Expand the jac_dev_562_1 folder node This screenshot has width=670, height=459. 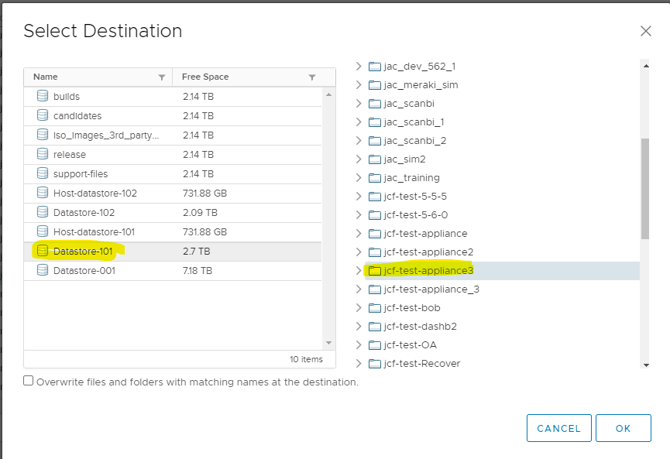(x=359, y=67)
